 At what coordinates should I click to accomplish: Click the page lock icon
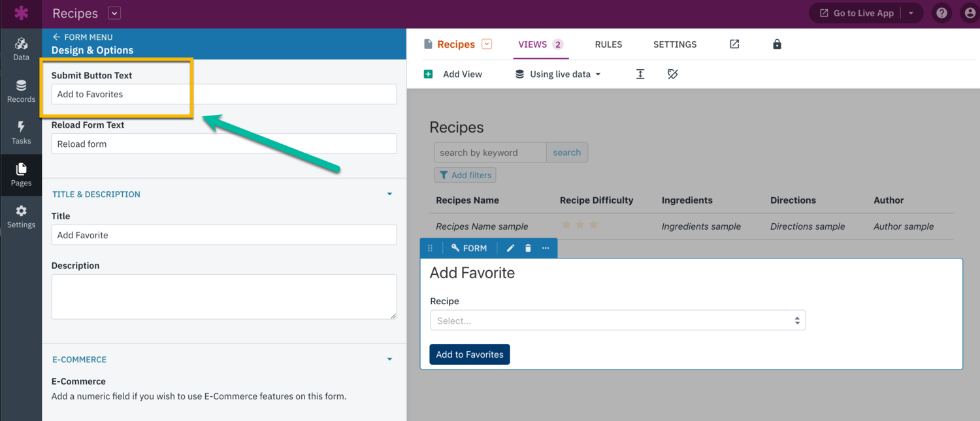coord(777,44)
